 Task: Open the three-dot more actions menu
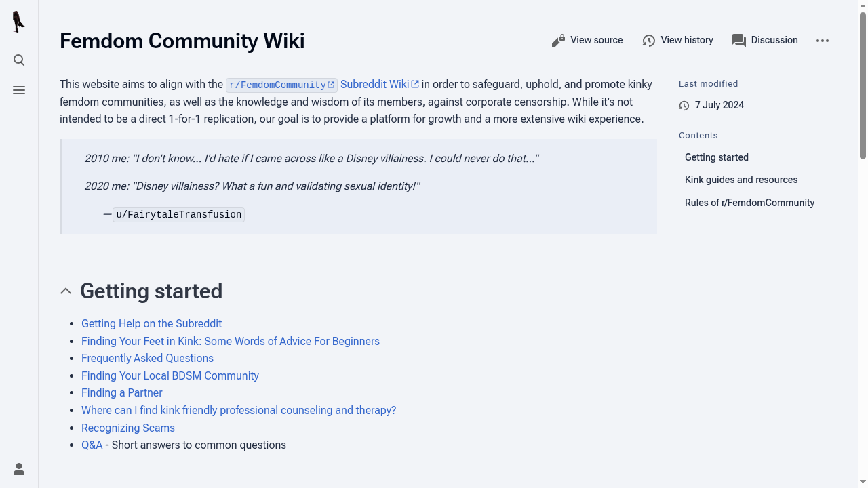[823, 41]
